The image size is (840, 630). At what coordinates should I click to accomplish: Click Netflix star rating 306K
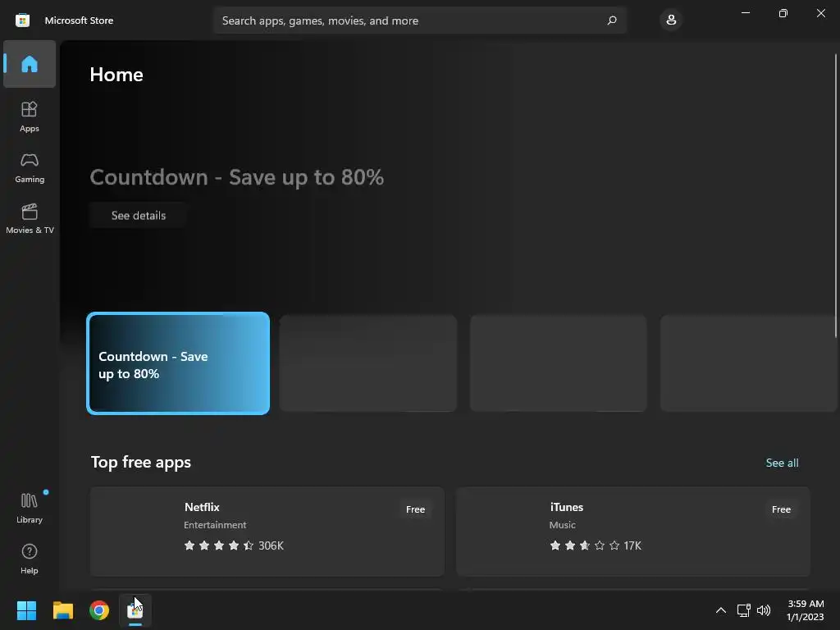tap(234, 546)
